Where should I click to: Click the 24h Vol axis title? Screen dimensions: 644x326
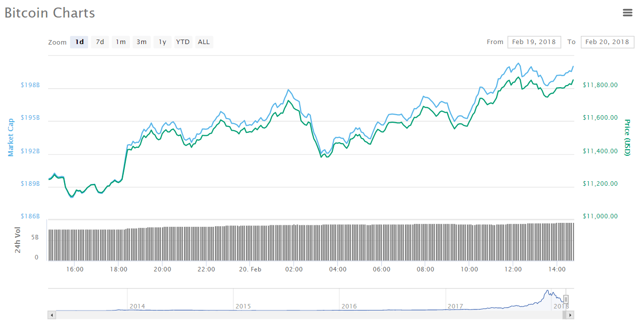pos(18,240)
